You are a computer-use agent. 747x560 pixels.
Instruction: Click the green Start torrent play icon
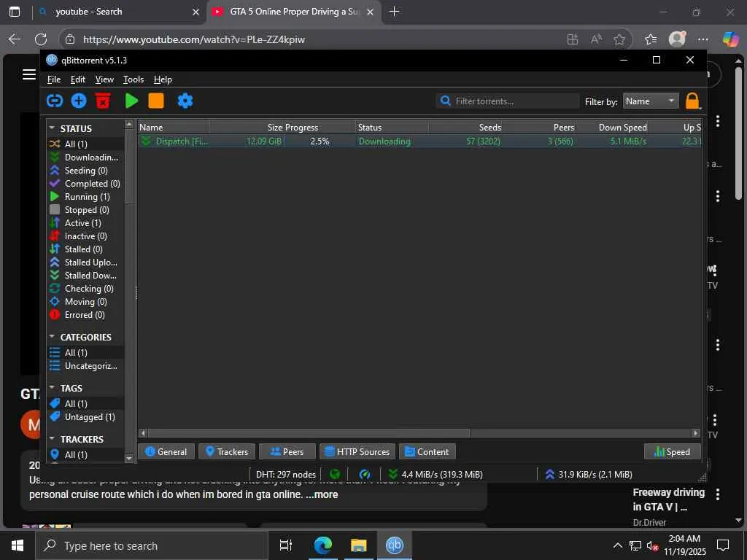[x=131, y=101]
